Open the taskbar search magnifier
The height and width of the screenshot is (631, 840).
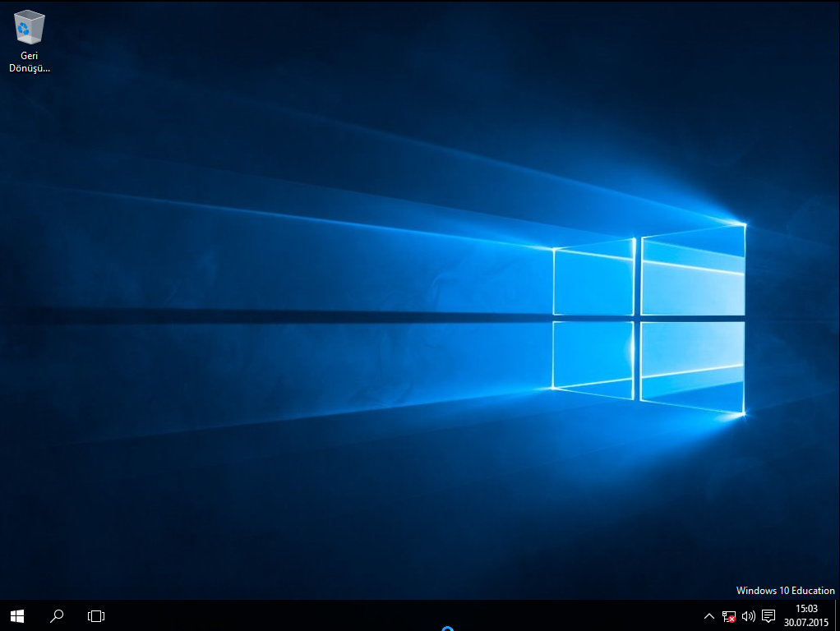point(57,616)
